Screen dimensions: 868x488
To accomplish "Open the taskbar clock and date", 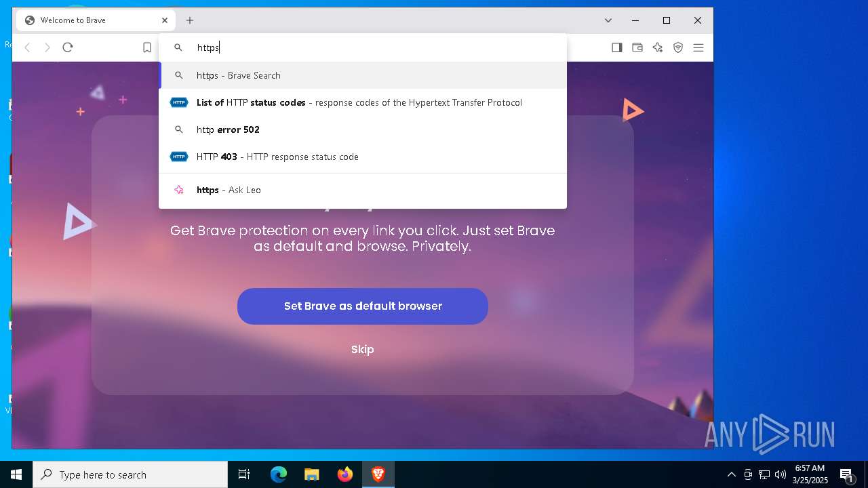I will [810, 474].
